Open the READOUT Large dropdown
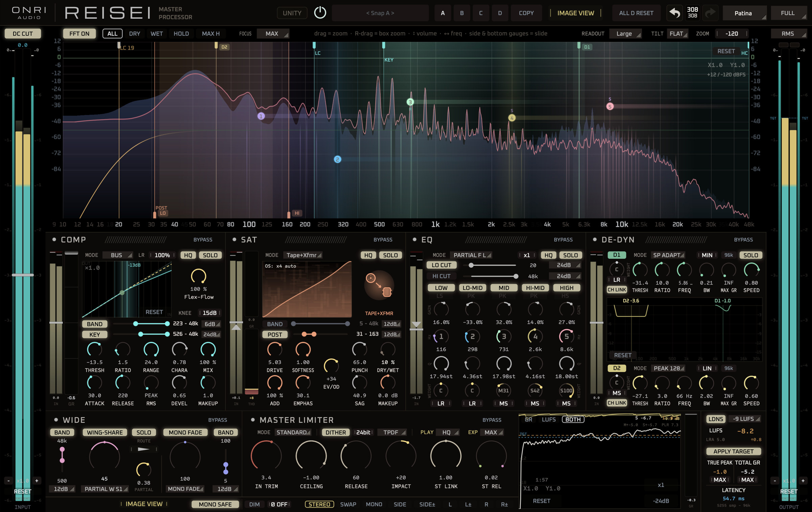 pyautogui.click(x=625, y=34)
